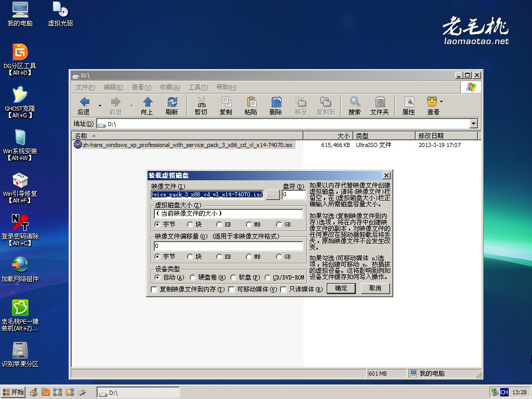
Task: Select the zh-hans_windows_xp_professional ISO file name
Action: click(187, 145)
